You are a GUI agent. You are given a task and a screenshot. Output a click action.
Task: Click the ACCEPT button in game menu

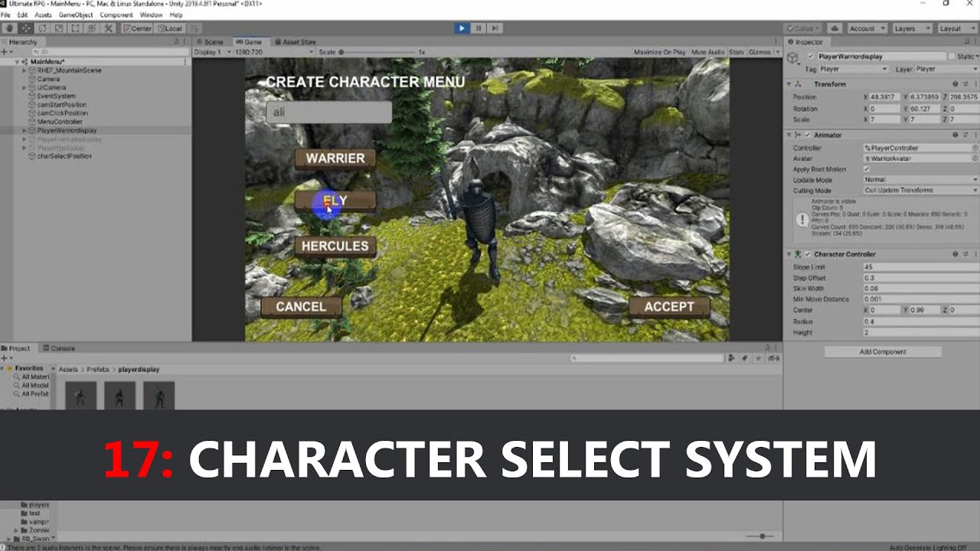(669, 307)
